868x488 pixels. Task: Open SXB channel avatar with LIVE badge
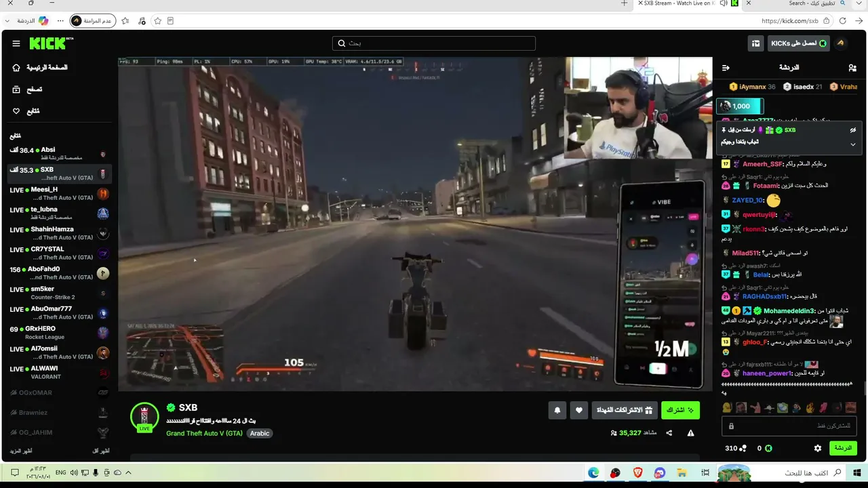click(144, 417)
